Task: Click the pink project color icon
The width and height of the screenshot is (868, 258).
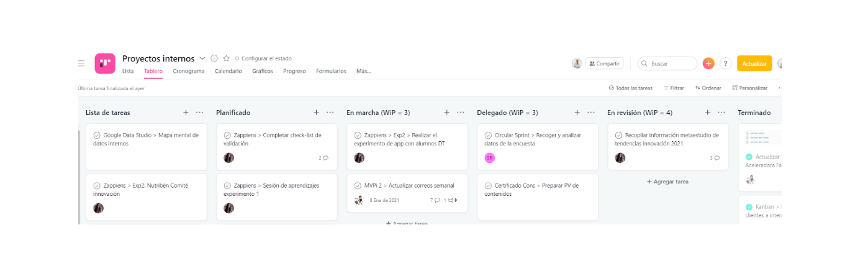Action: (105, 63)
